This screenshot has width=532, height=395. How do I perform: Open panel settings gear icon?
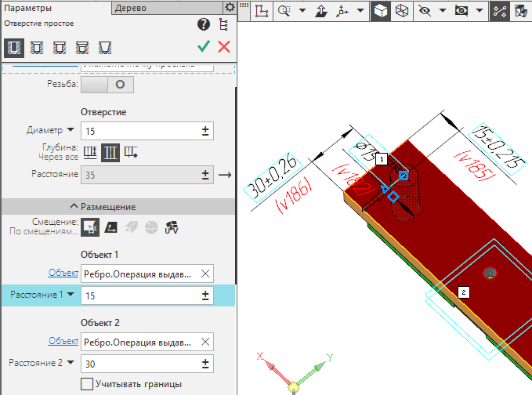pyautogui.click(x=230, y=7)
